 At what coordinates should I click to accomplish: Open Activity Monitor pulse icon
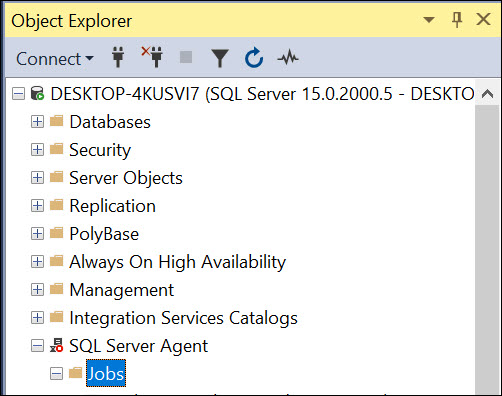(x=288, y=58)
